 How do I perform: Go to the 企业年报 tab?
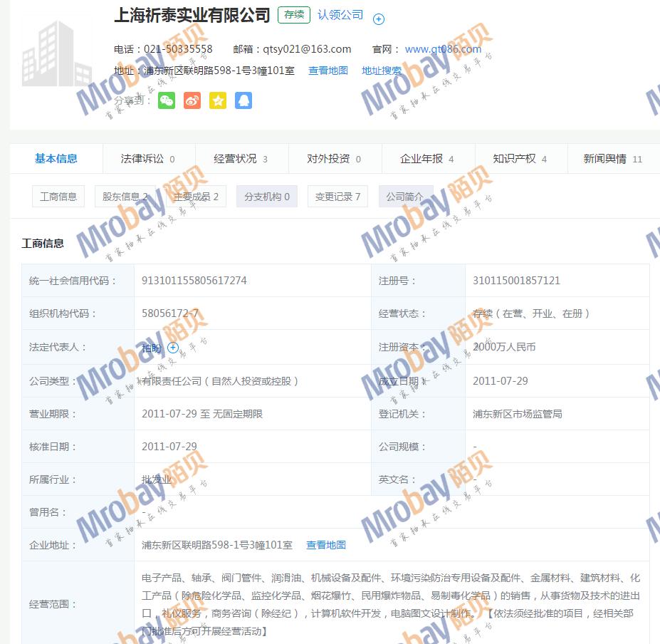[427, 159]
